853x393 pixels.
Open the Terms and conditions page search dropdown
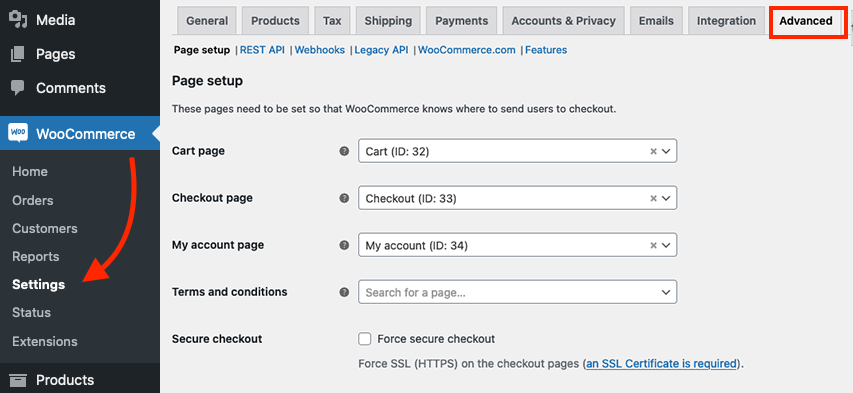click(517, 292)
